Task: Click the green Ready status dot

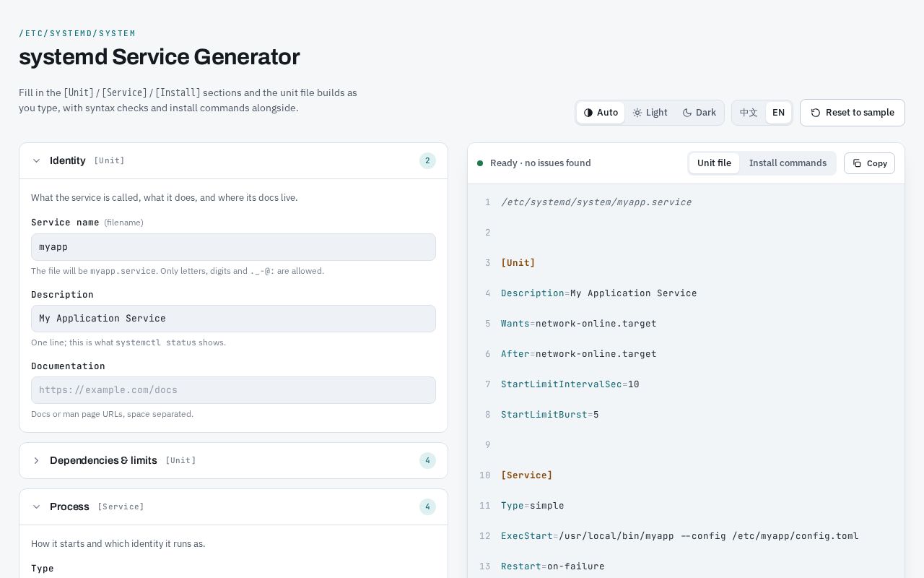Action: click(x=480, y=163)
